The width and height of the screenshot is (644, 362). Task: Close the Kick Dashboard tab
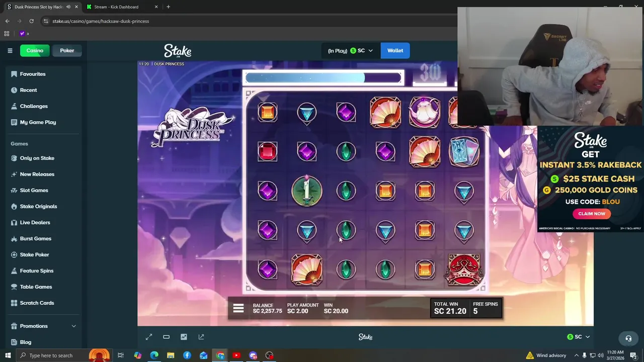tap(156, 7)
